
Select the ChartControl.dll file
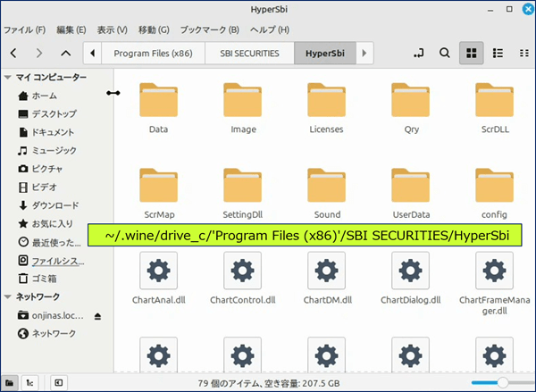click(x=243, y=279)
